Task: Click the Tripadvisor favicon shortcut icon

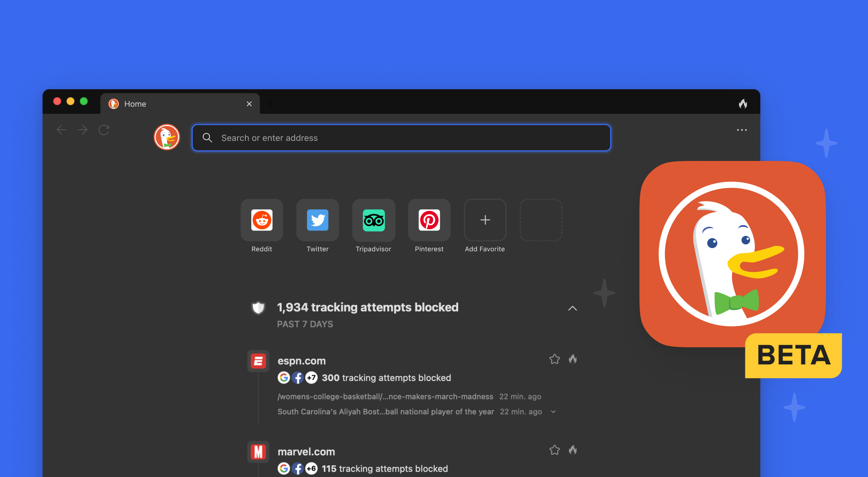Action: pyautogui.click(x=373, y=220)
